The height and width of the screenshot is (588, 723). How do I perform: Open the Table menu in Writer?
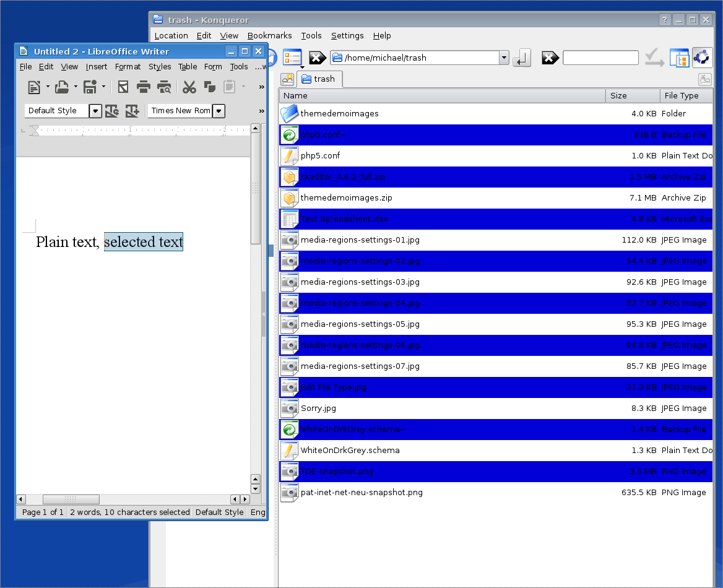click(x=188, y=67)
